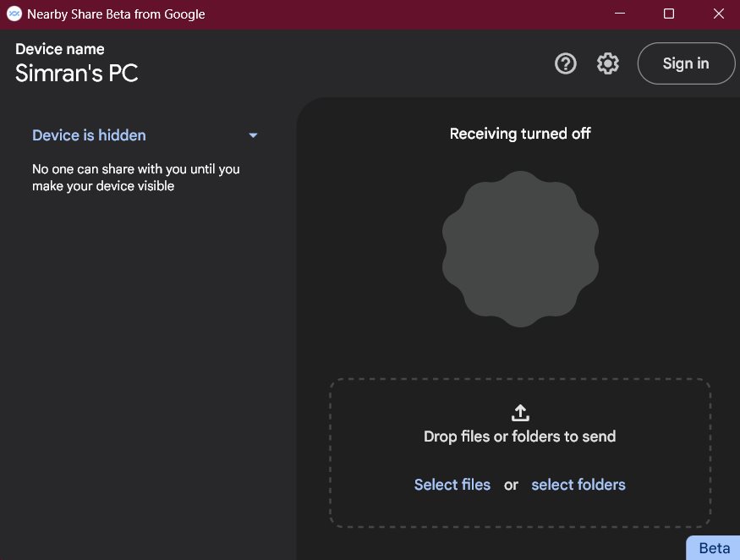740x560 pixels.
Task: Click the scalloped receiving status badge
Action: [x=520, y=249]
